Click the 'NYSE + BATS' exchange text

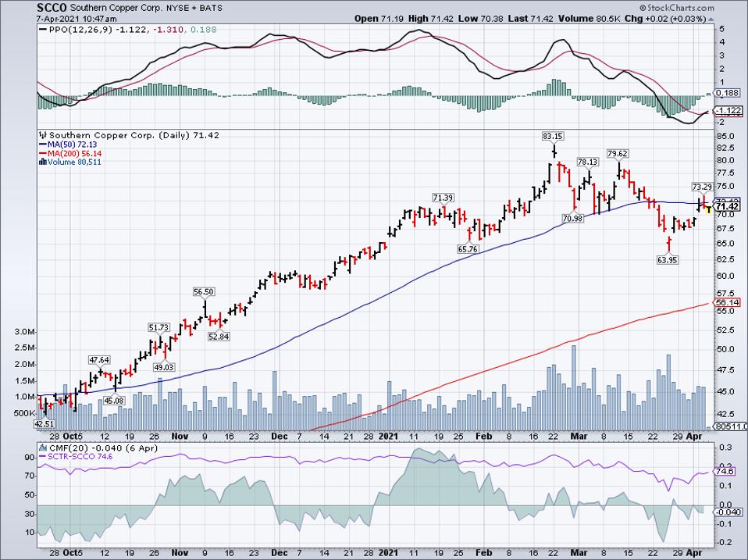point(194,8)
